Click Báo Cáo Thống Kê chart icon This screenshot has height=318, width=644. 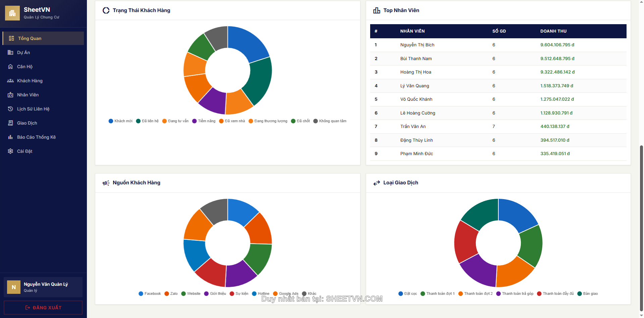tap(10, 137)
